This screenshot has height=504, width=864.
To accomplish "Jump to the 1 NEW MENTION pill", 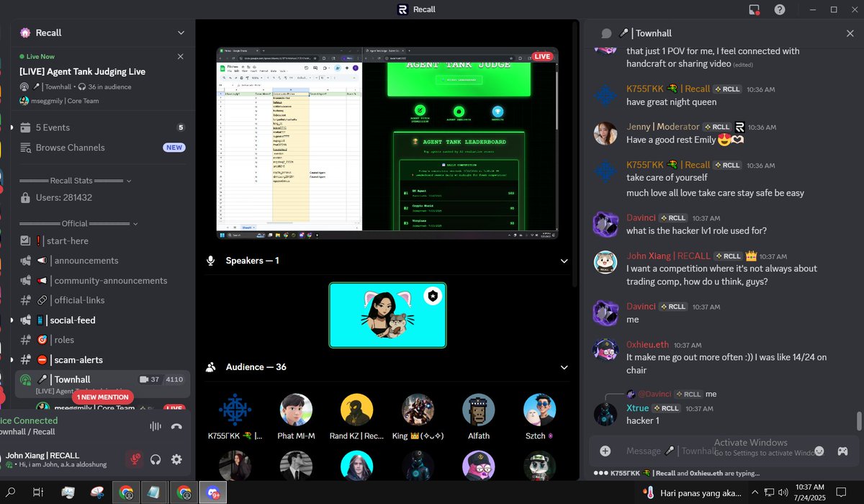I will (103, 397).
